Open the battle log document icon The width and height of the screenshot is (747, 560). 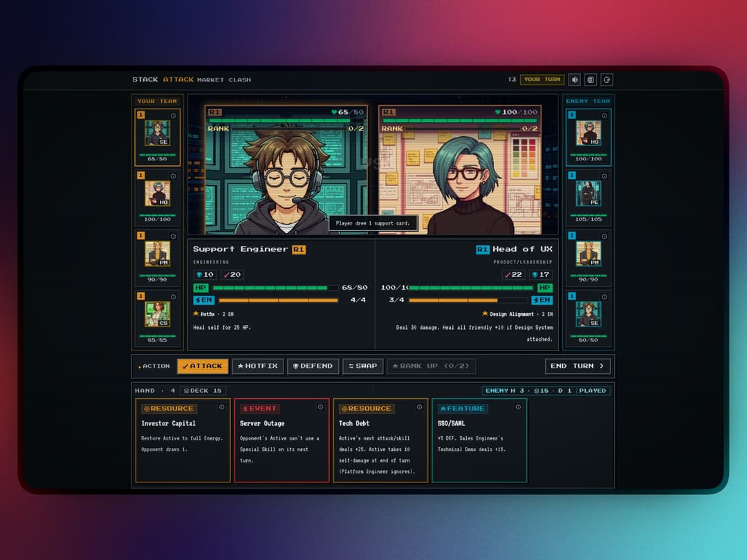tap(591, 80)
